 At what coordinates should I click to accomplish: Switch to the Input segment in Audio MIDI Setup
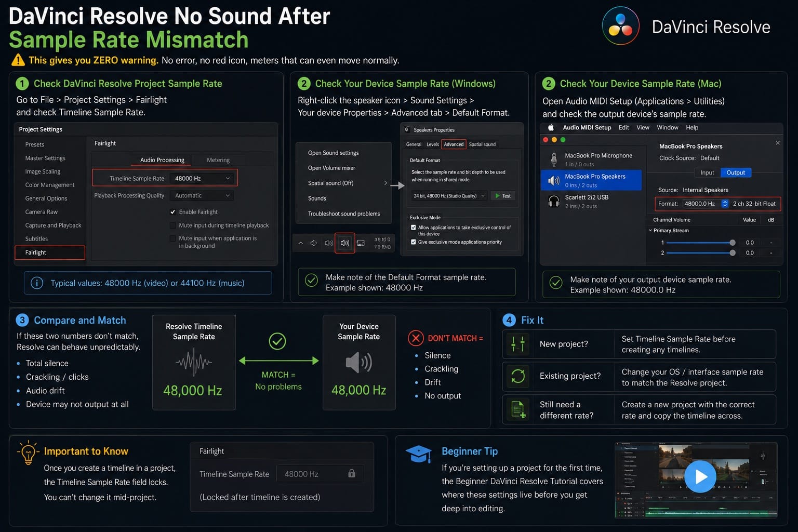(x=707, y=172)
